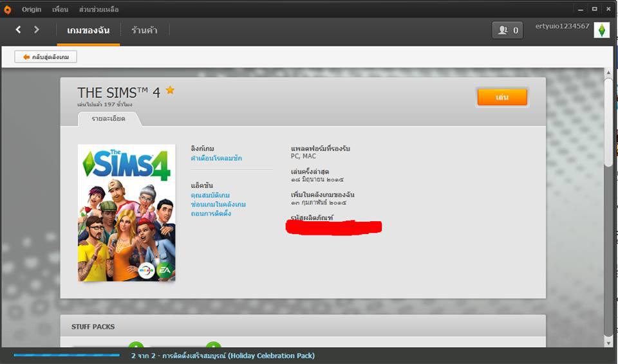
Task: Click the username ertyuio1234567
Action: click(x=563, y=26)
